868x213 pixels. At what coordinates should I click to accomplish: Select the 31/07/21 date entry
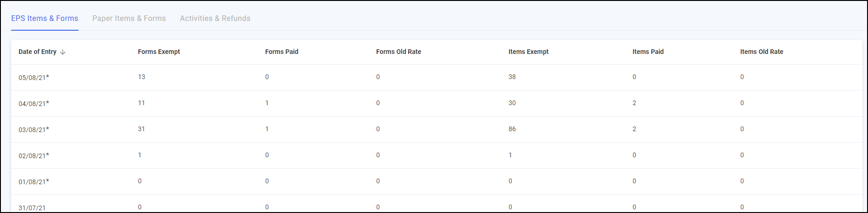pyautogui.click(x=32, y=207)
